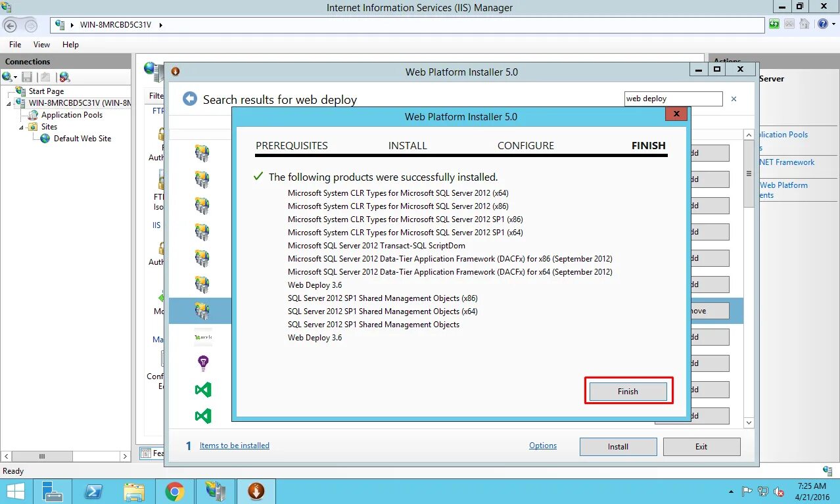Click the Connections pane scroll-right arrow
This screenshot has width=840, height=504.
point(125,456)
